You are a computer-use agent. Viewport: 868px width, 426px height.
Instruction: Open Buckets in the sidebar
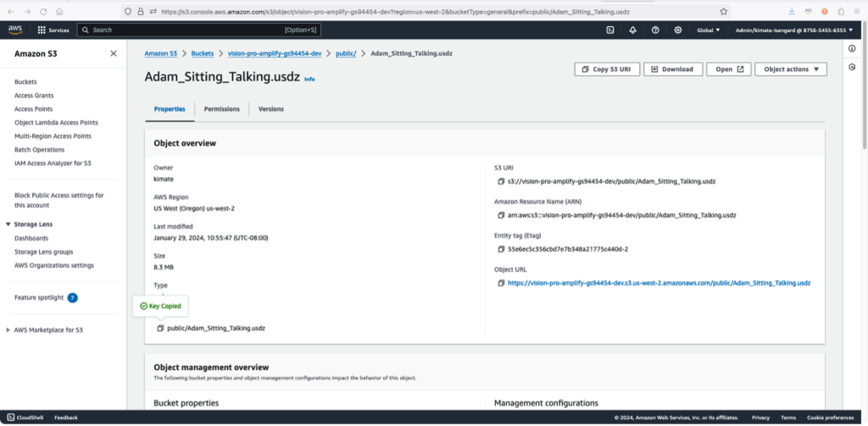click(x=25, y=82)
